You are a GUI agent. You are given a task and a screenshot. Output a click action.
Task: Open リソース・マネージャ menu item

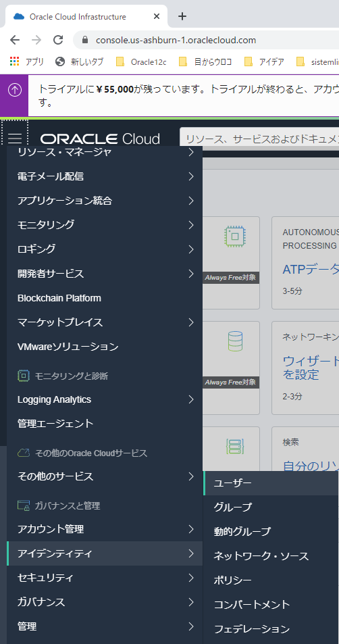click(x=105, y=152)
